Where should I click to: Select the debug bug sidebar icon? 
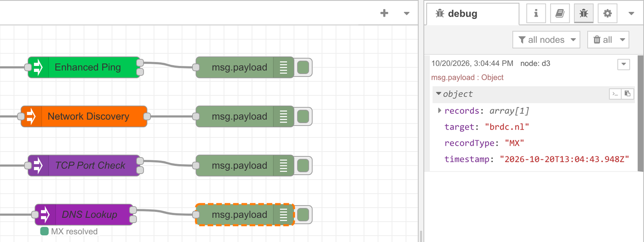(584, 13)
